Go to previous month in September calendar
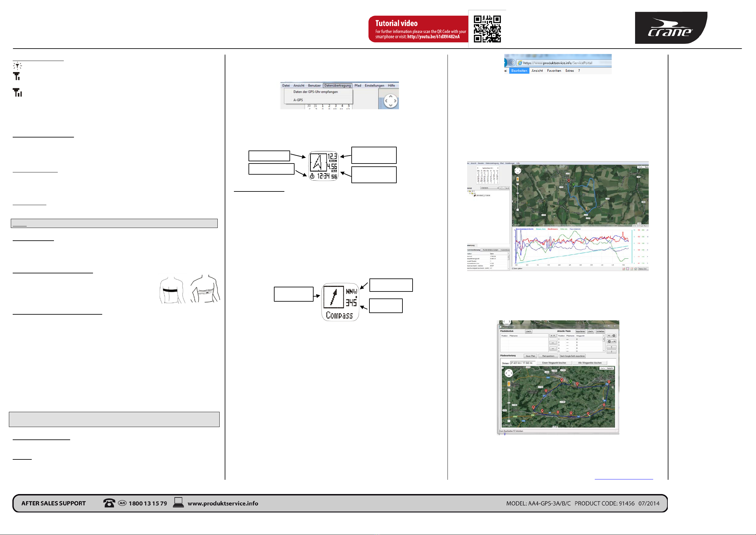This screenshot has width=756, height=535. (x=478, y=168)
